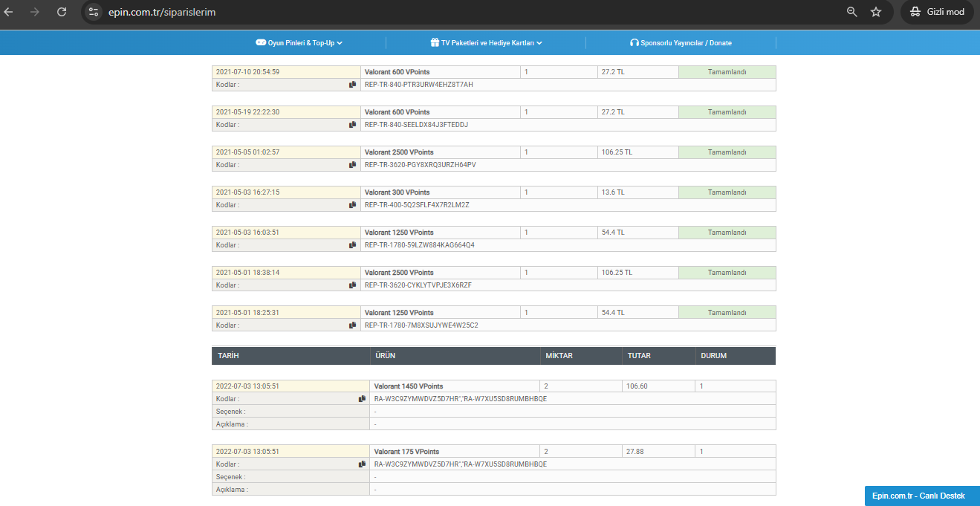
Task: Select code text REP-TR-840-PTR3URW4EHZ8T7AH
Action: (x=418, y=85)
